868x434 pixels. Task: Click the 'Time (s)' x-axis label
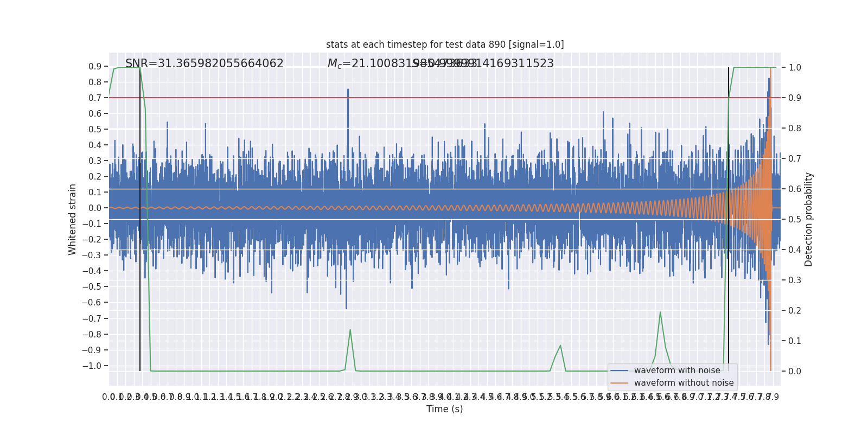click(444, 409)
